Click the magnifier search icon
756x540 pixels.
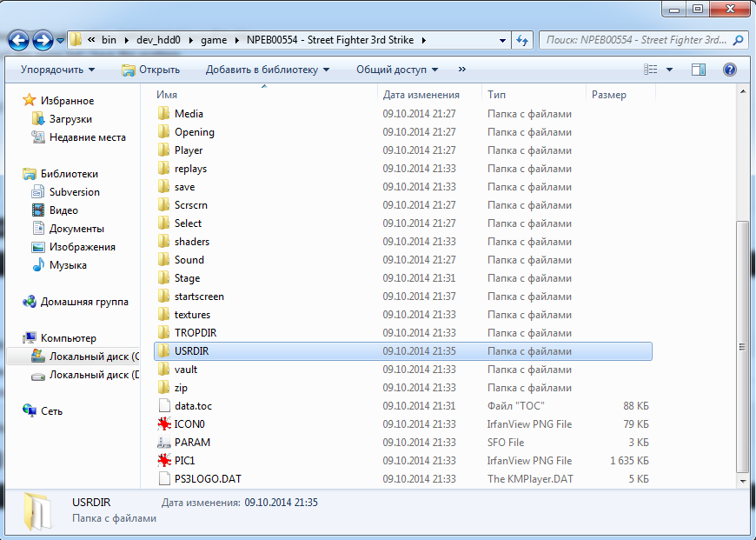click(738, 40)
